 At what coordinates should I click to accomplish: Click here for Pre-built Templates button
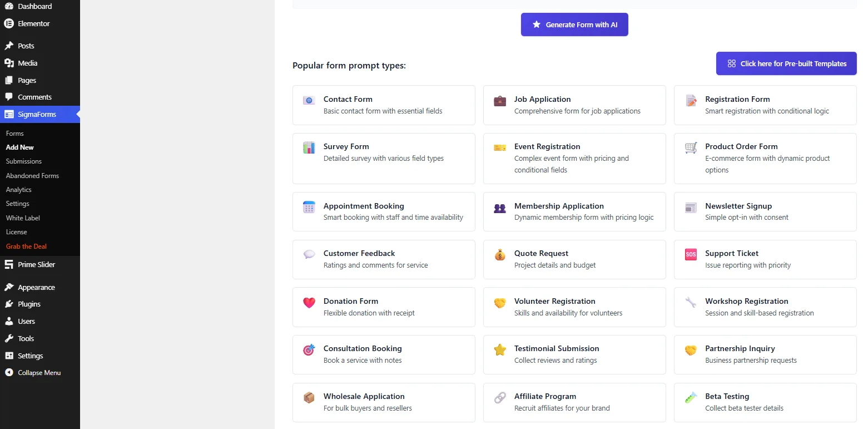point(786,63)
